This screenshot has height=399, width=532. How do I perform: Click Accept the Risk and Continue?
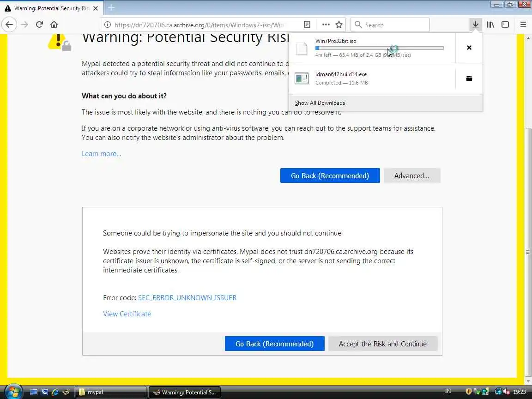[x=383, y=344]
